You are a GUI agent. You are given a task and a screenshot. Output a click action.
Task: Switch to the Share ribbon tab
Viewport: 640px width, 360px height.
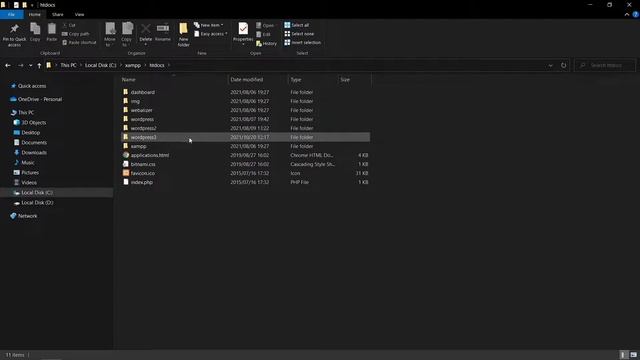point(58,14)
